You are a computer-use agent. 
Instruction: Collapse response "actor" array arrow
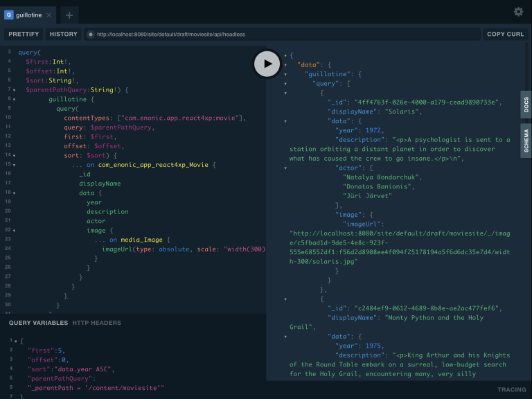click(285, 168)
